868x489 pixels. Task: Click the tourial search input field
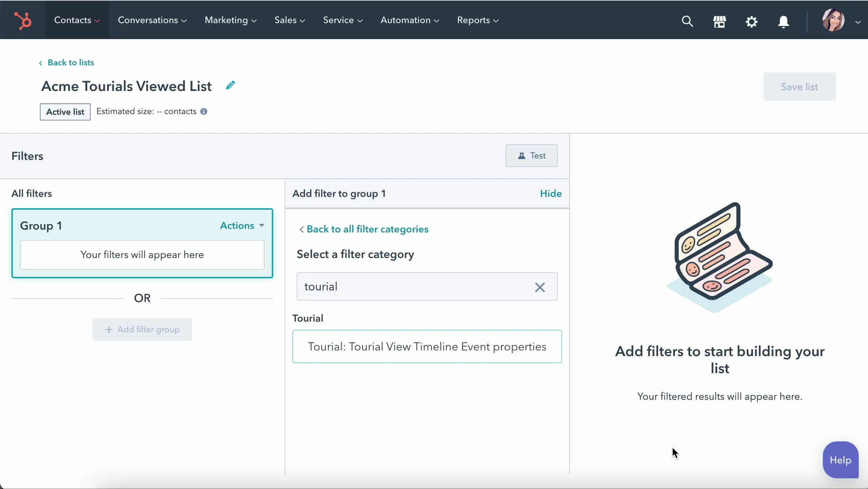coord(427,286)
